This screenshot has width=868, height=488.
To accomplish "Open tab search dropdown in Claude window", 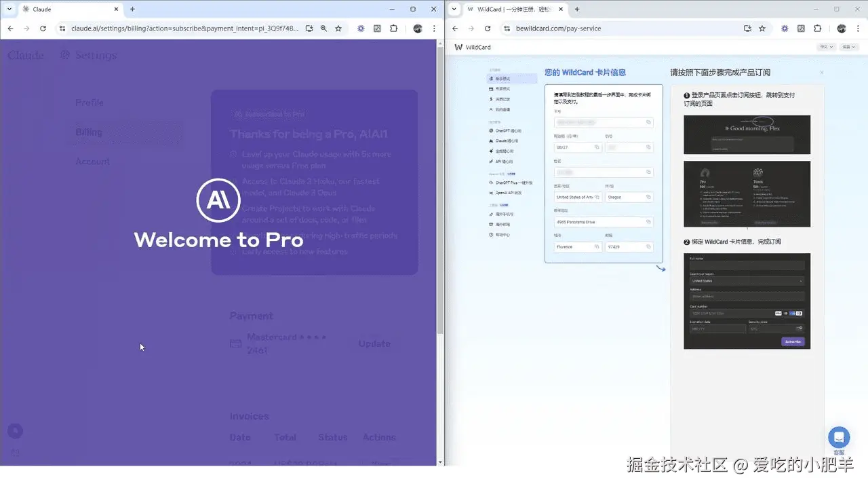I will tap(9, 9).
